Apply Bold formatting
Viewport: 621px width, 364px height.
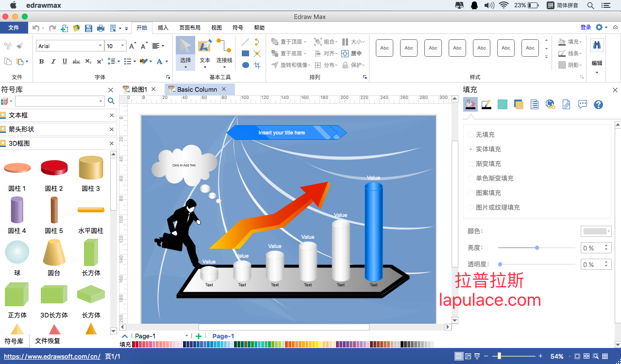(x=41, y=61)
